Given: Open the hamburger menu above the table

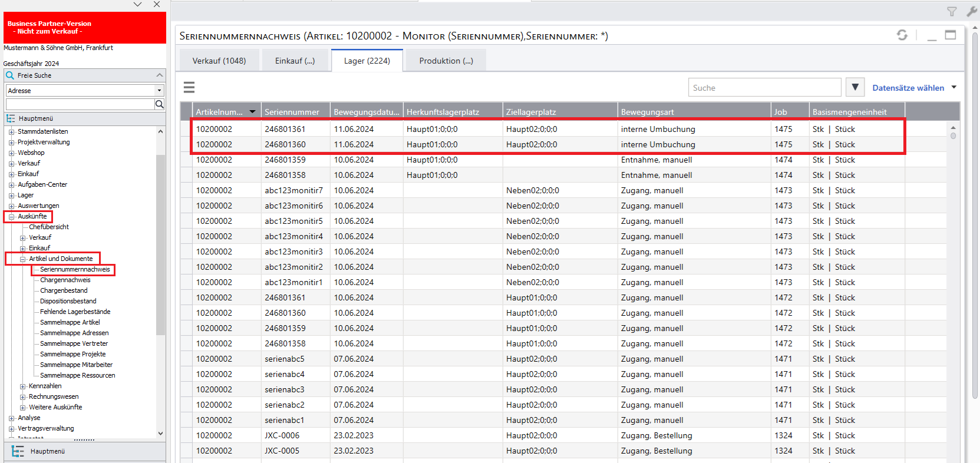Looking at the screenshot, I should [189, 88].
